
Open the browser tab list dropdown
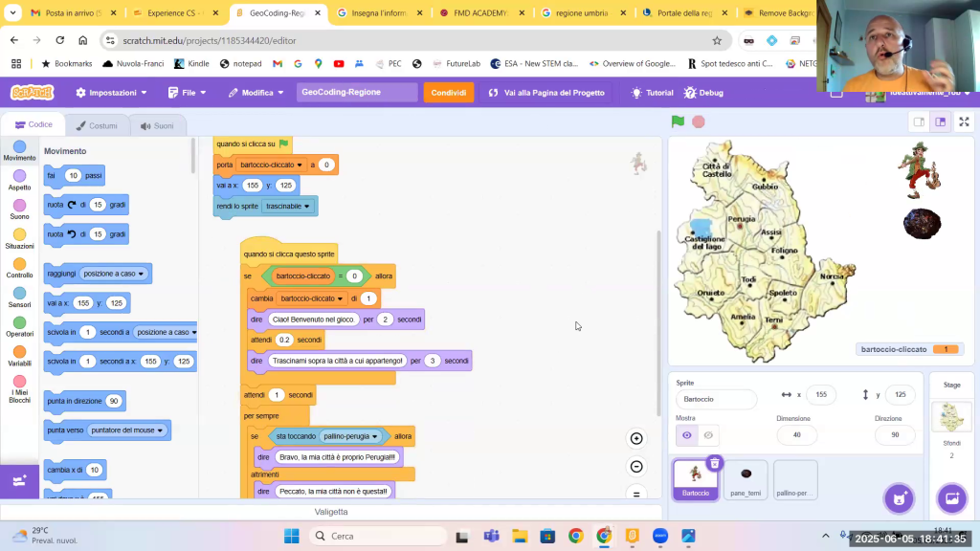[x=12, y=12]
